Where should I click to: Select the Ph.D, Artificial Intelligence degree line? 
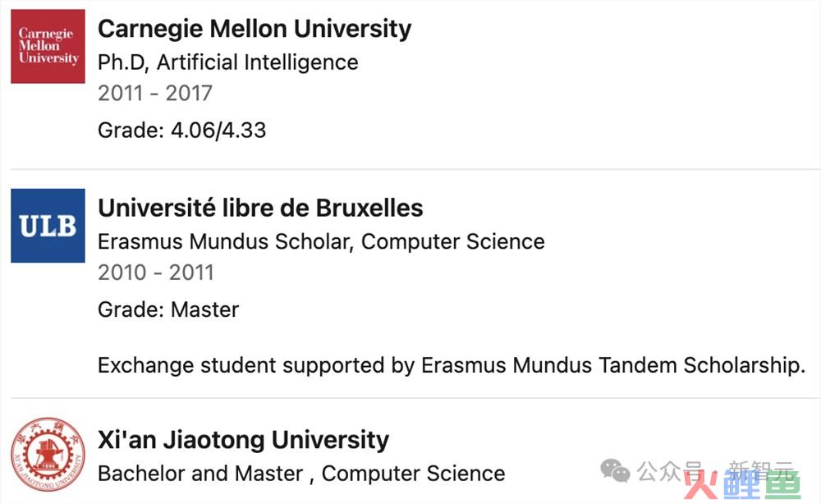pos(227,62)
